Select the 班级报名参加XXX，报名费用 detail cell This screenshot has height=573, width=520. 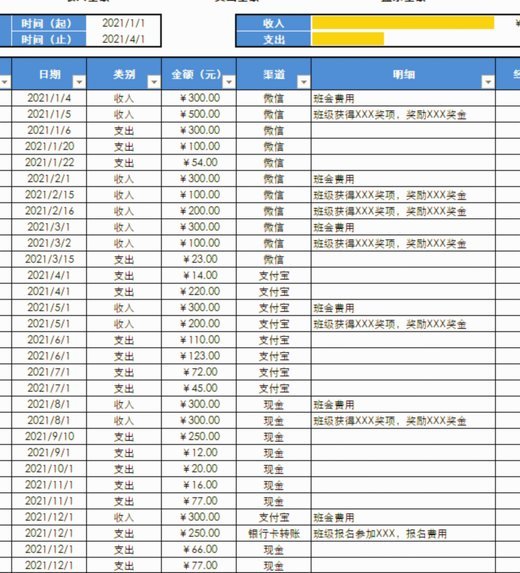click(x=403, y=533)
